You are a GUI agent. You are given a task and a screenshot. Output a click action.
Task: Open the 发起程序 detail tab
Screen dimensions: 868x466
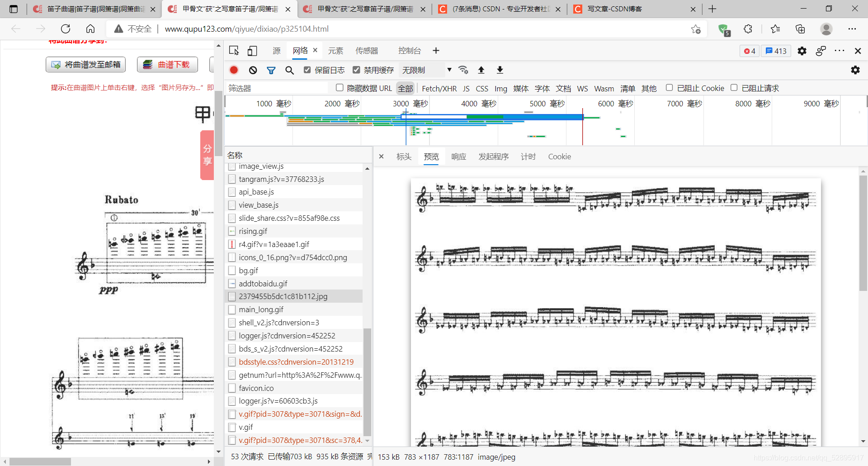[494, 157]
